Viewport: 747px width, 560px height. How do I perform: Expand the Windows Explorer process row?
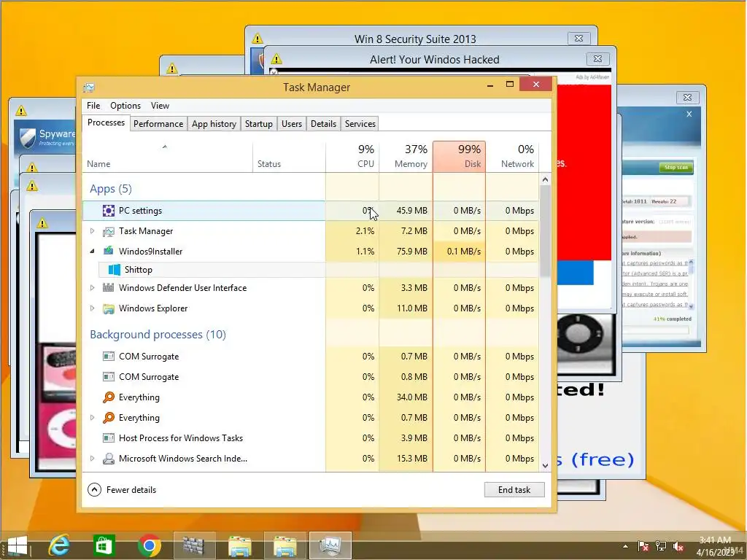(x=92, y=308)
